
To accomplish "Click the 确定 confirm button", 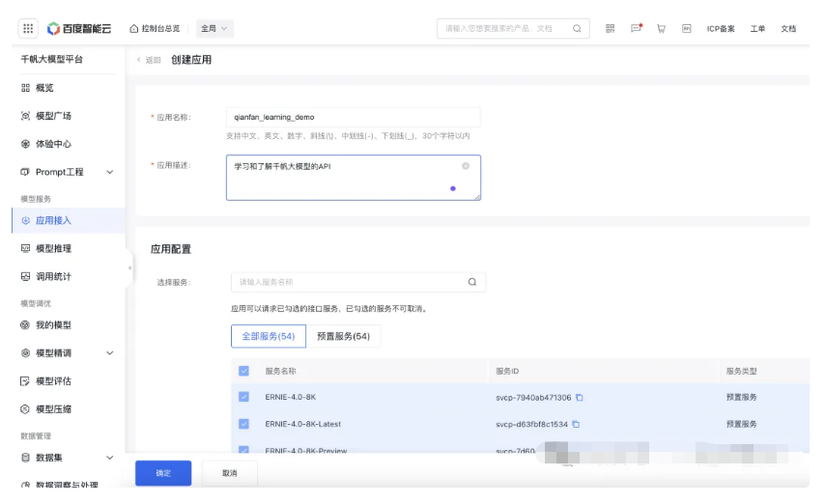I will tap(163, 473).
